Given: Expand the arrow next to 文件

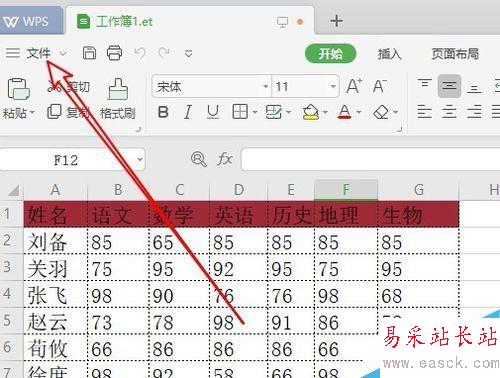Looking at the screenshot, I should 63,53.
